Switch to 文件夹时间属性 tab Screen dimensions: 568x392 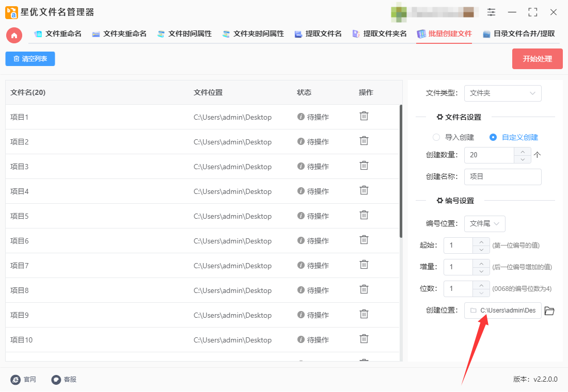(x=253, y=34)
